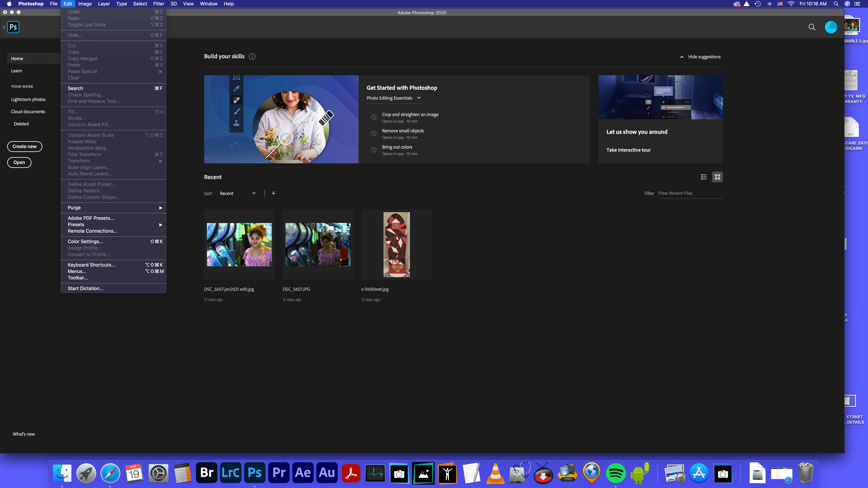The image size is (868, 488).
Task: Toggle the Crop and straighten checkmark
Action: [374, 117]
